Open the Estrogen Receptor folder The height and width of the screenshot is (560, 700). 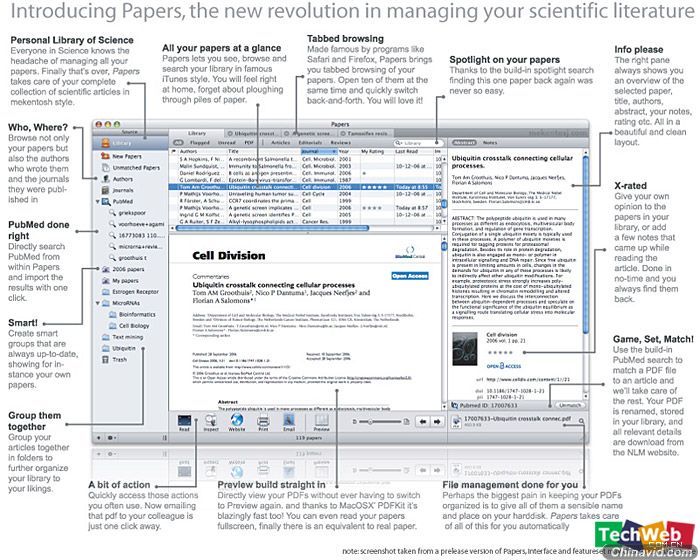coord(130,292)
